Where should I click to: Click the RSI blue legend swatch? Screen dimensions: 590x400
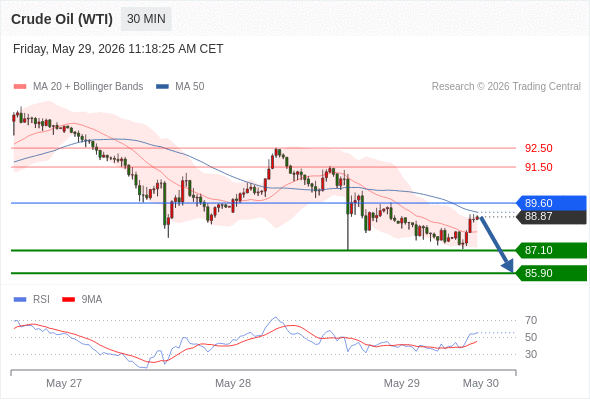coord(20,300)
